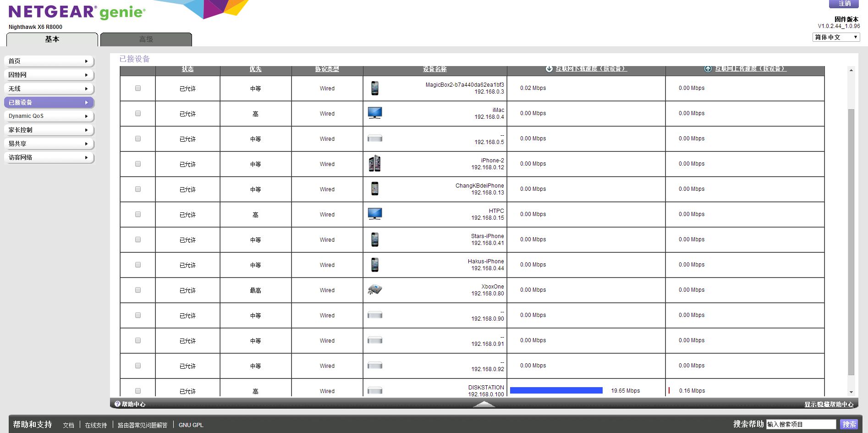
Task: Expand the 因特网 menu arrow
Action: 86,75
